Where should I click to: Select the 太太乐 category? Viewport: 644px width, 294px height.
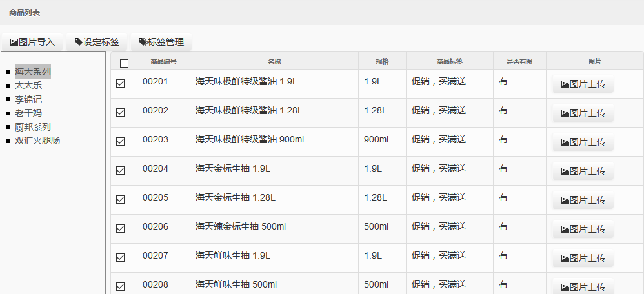click(x=28, y=86)
